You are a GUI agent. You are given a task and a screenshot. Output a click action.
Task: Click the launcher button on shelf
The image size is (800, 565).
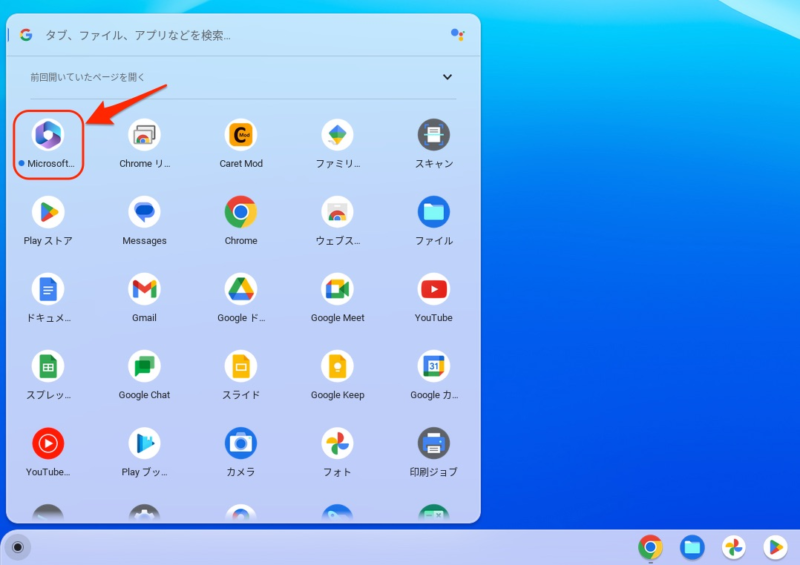point(18,547)
